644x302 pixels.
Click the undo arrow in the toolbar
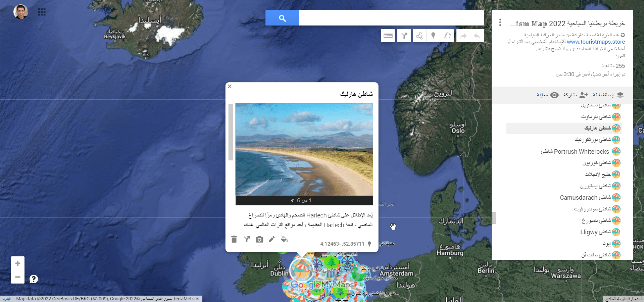click(477, 36)
